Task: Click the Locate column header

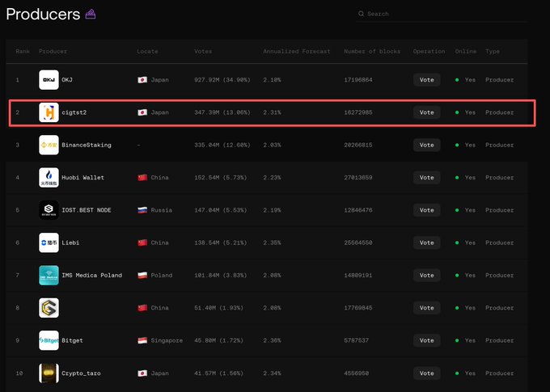Action: (x=147, y=51)
